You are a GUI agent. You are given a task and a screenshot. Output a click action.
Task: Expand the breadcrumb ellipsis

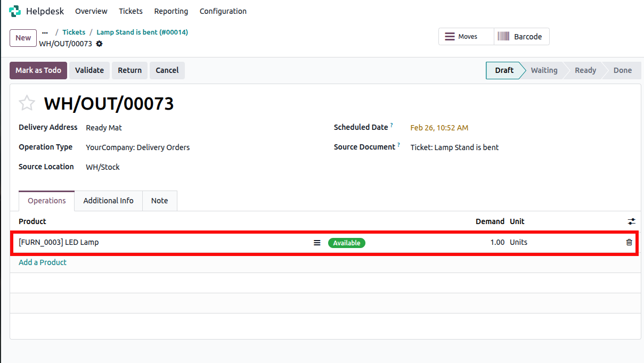click(45, 32)
